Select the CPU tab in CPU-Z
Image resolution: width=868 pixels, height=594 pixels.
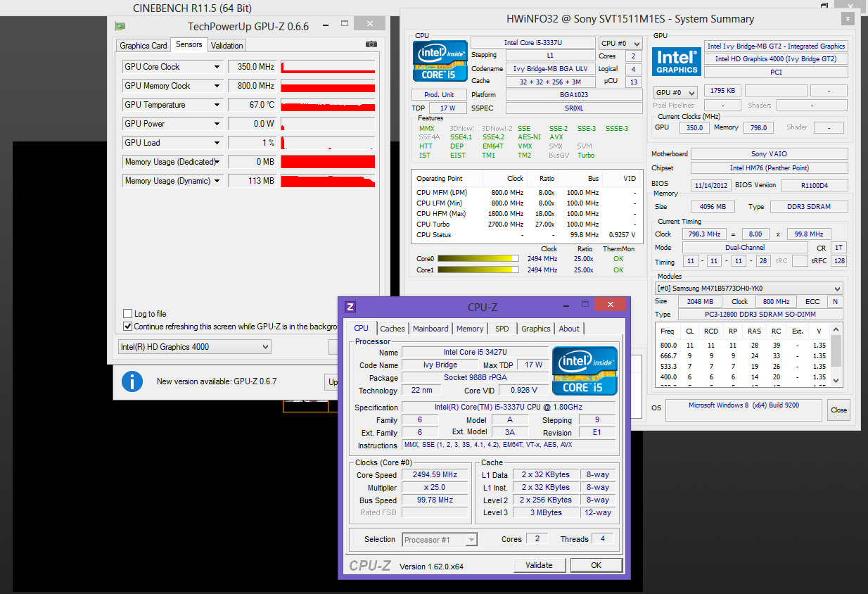tap(361, 328)
